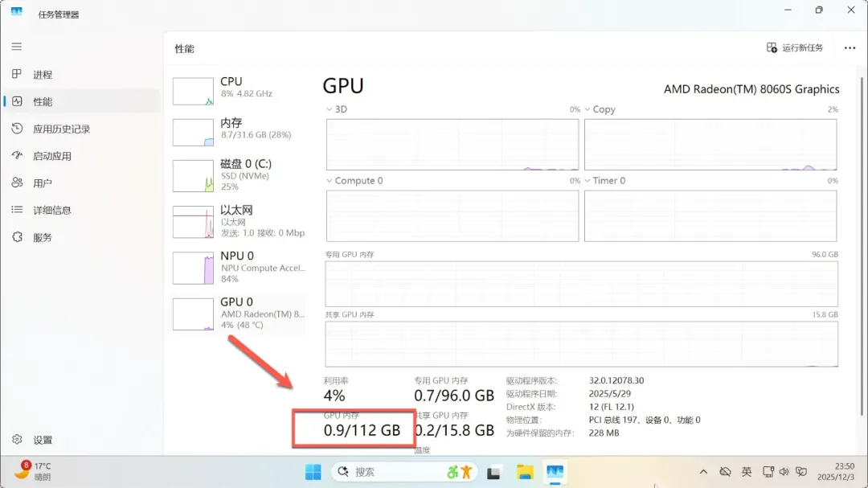This screenshot has height=488, width=868.
Task: Click the Task Manager title bar icon
Action: (17, 12)
